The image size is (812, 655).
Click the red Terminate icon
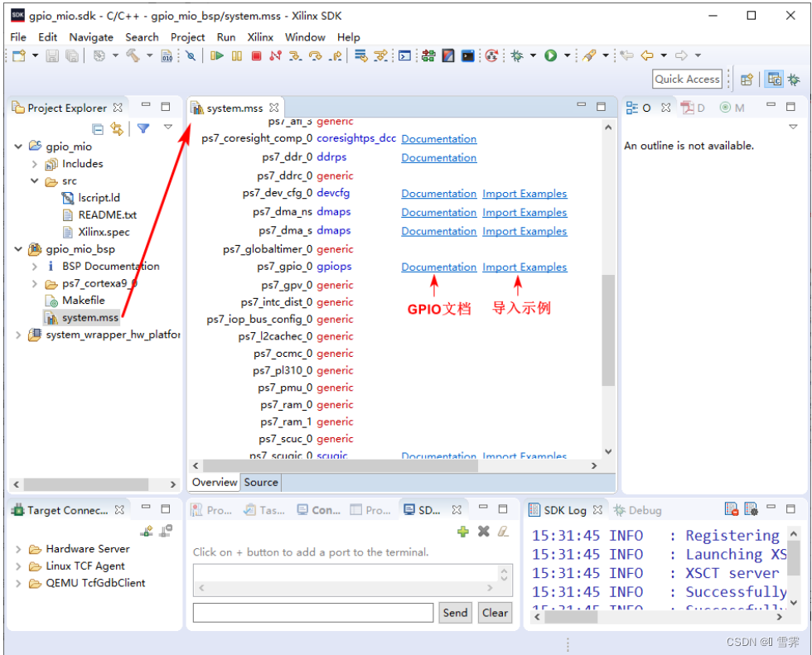coord(256,55)
